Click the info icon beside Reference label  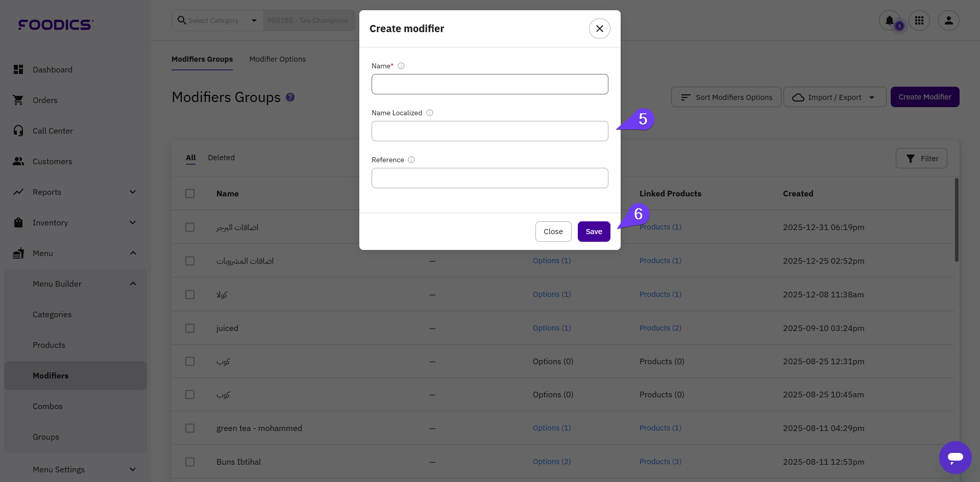pyautogui.click(x=411, y=160)
